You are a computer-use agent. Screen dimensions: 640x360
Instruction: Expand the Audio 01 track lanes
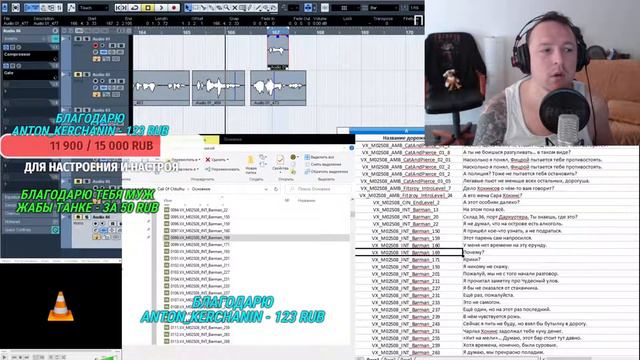pyautogui.click(x=64, y=39)
